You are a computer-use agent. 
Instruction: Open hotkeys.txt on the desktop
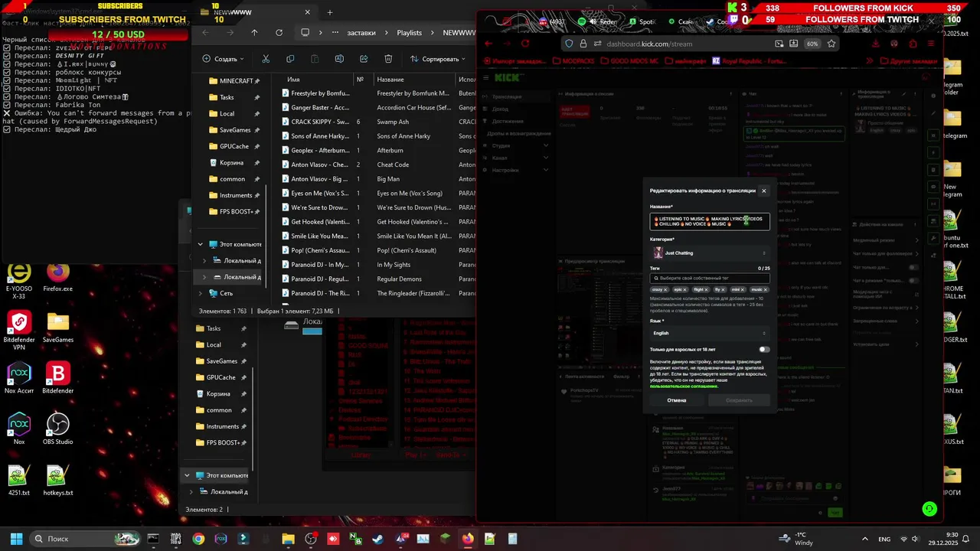57,480
